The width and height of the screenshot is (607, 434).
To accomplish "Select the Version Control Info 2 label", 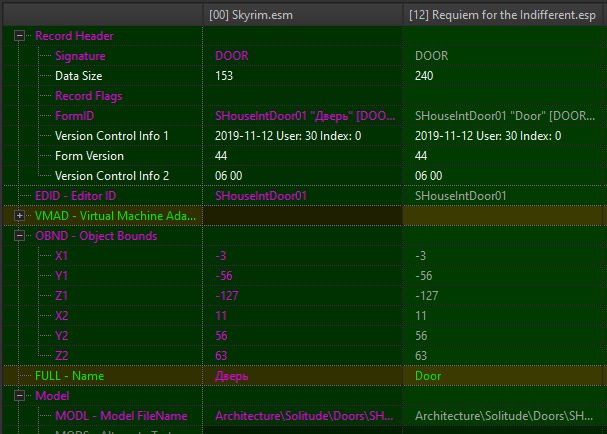I will tap(112, 176).
